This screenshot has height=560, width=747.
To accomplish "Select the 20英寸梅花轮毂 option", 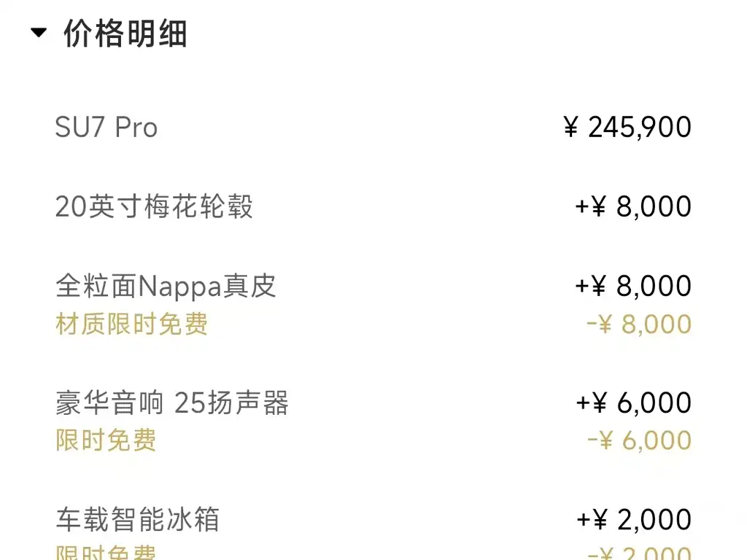I will pos(155,206).
